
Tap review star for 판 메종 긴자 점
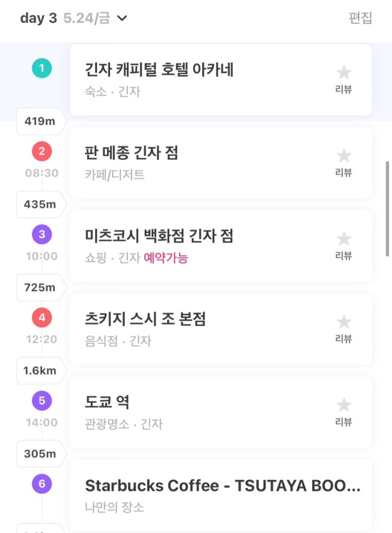pos(343,156)
